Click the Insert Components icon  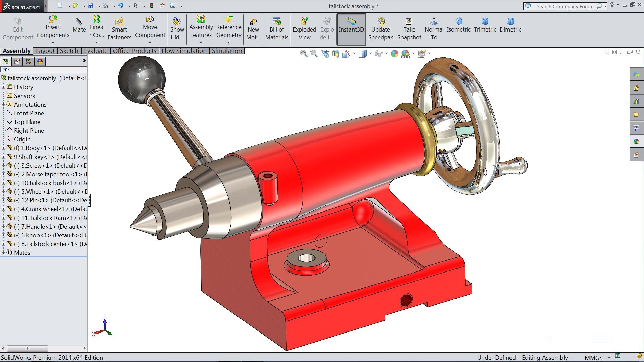(x=53, y=19)
